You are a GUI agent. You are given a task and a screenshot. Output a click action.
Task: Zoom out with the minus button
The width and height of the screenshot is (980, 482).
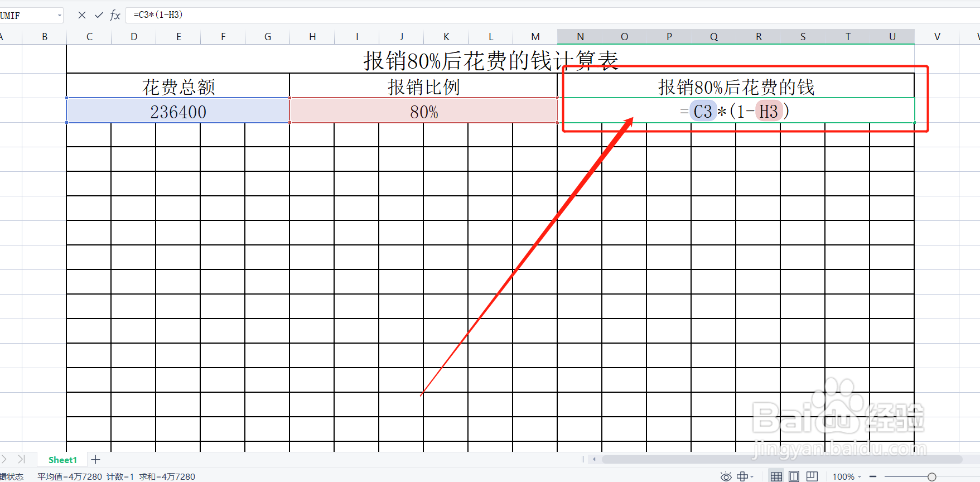click(873, 476)
